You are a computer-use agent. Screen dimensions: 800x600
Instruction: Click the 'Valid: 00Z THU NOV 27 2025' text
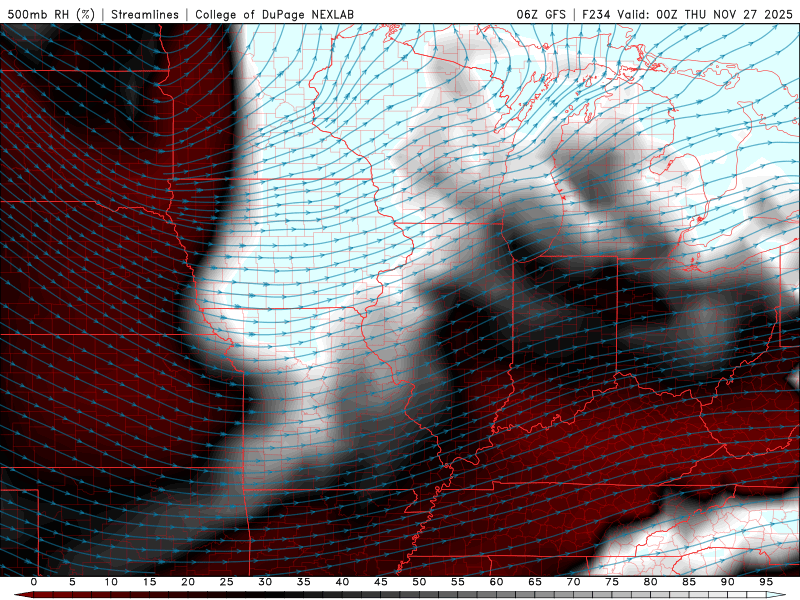click(x=705, y=14)
